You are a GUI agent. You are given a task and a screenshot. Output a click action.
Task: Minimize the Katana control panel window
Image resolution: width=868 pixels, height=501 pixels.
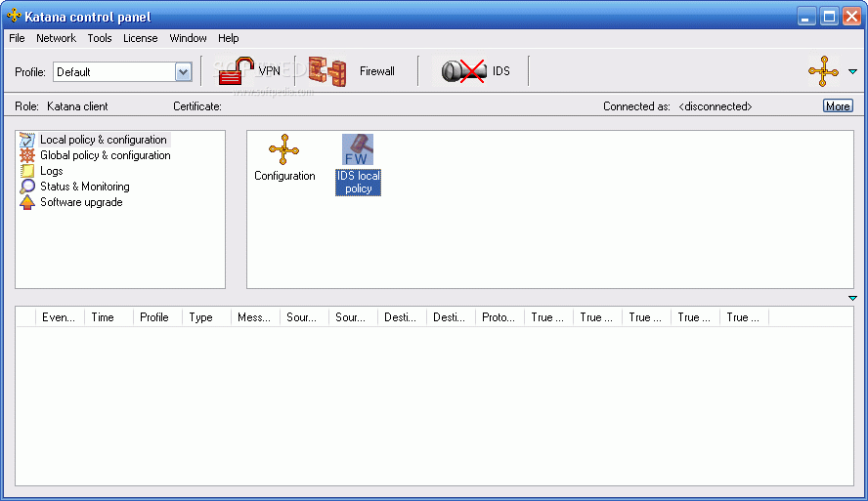(806, 16)
